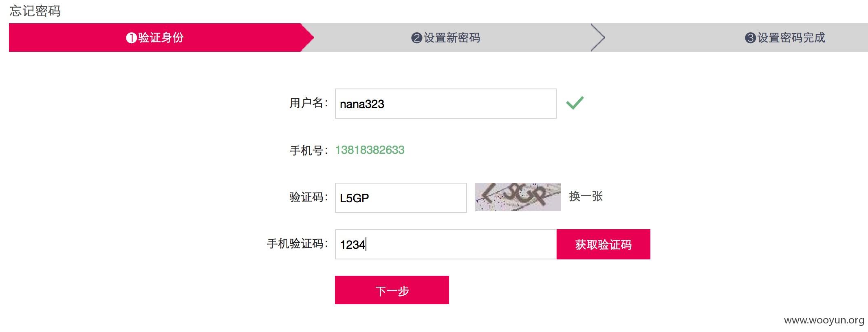Click the circled number 2 icon
The height and width of the screenshot is (332, 868).
pos(416,38)
